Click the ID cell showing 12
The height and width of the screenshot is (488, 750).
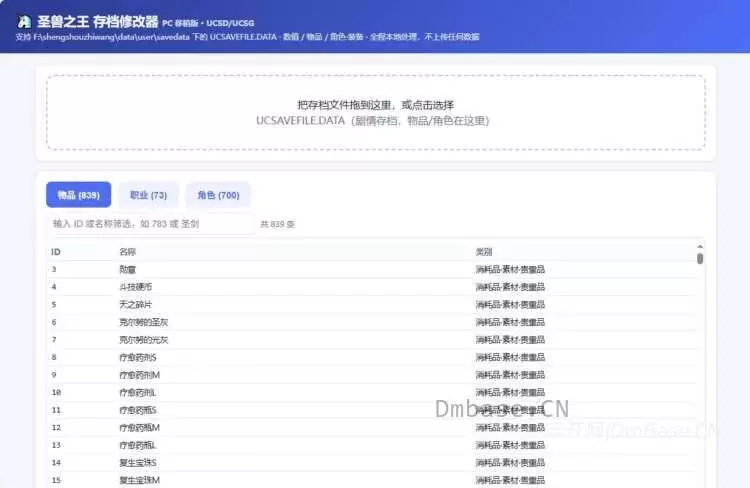(56, 428)
